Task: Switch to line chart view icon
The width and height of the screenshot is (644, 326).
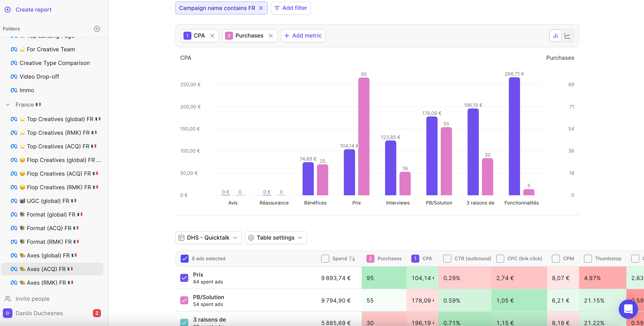Action: 567,35
